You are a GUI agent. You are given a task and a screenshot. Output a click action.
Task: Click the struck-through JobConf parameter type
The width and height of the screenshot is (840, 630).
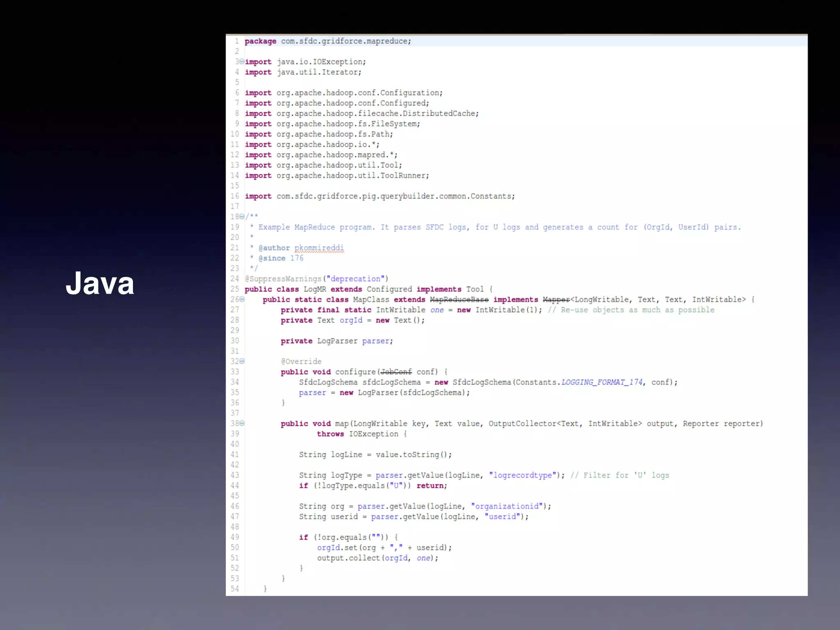(x=396, y=372)
